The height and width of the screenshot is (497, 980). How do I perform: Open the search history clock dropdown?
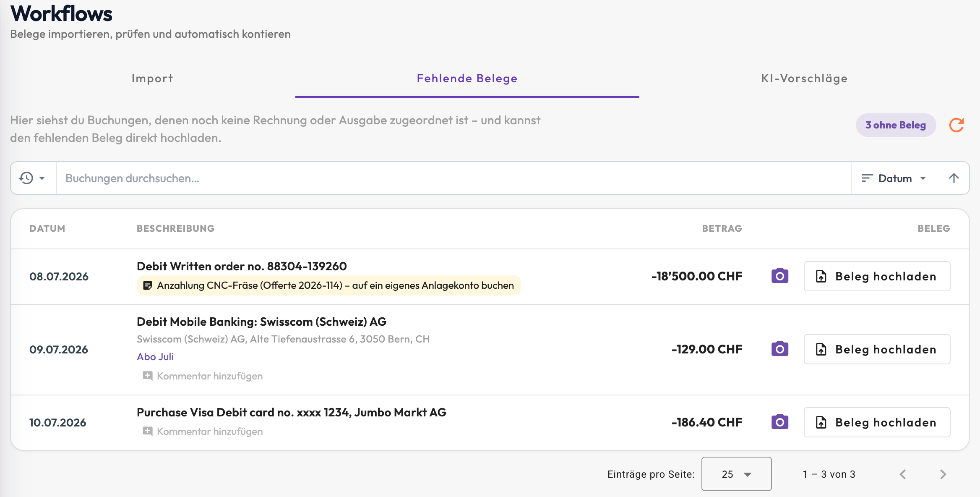tap(33, 178)
